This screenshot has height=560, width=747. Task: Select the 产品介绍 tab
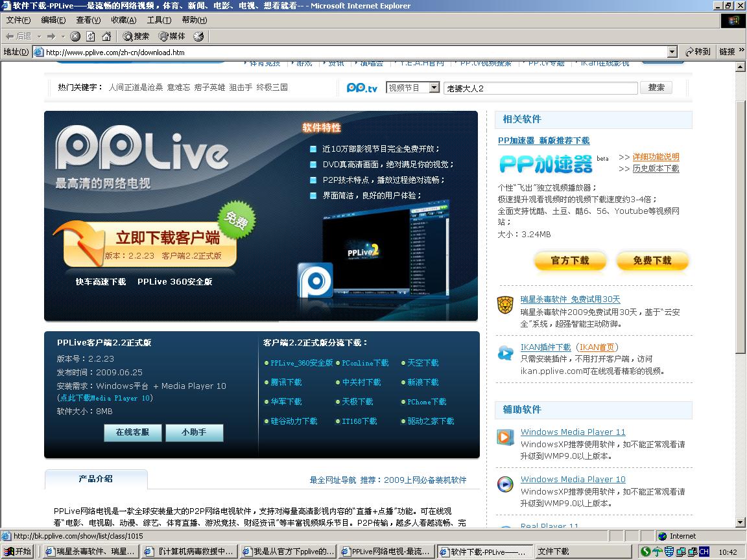coord(96,479)
